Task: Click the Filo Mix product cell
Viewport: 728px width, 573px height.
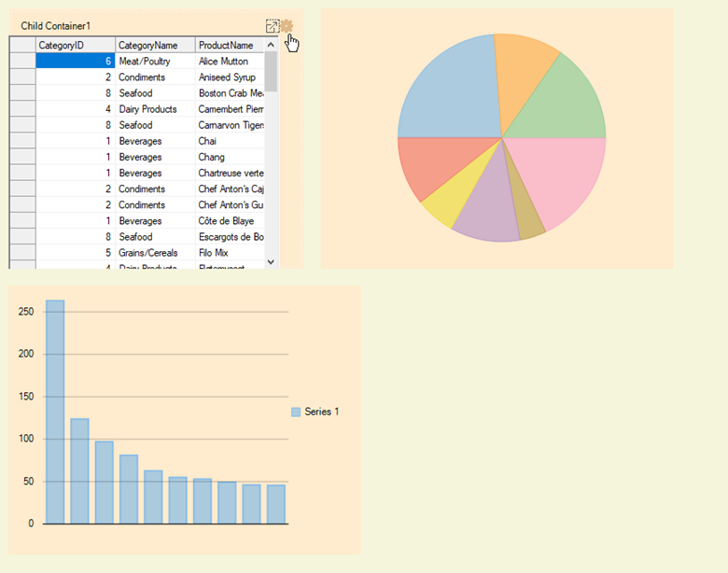Action: click(230, 252)
